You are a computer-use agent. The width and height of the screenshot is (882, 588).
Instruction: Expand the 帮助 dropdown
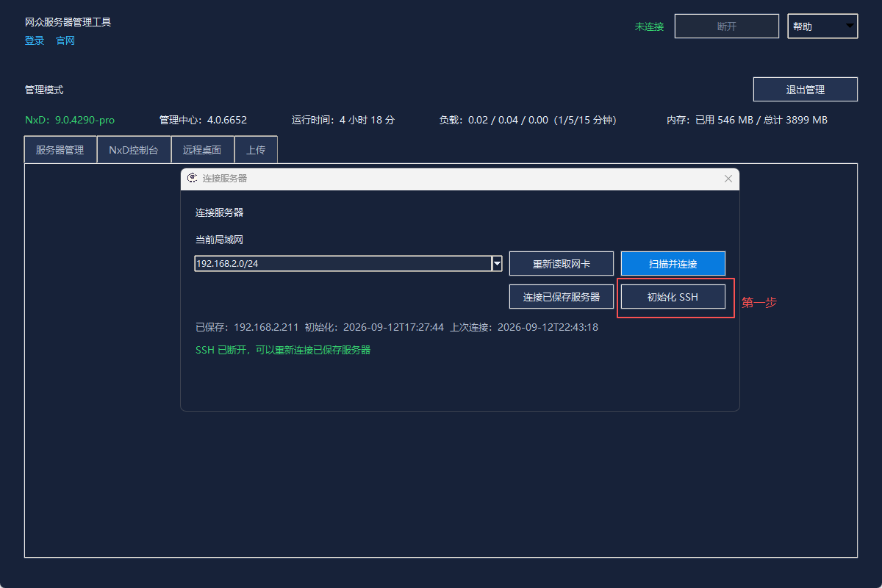click(822, 26)
